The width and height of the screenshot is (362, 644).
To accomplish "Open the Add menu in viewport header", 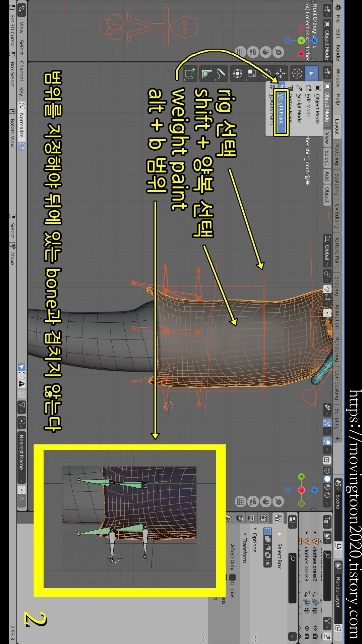I will click(327, 176).
